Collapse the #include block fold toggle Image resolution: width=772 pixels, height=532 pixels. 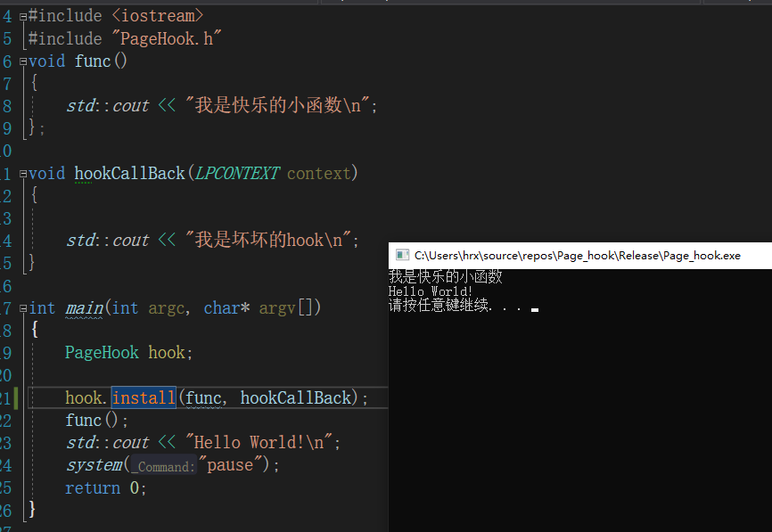[x=23, y=17]
